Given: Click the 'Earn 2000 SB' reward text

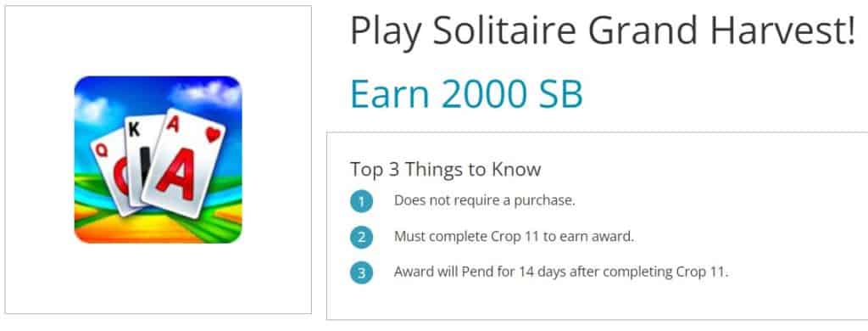Looking at the screenshot, I should click(467, 93).
